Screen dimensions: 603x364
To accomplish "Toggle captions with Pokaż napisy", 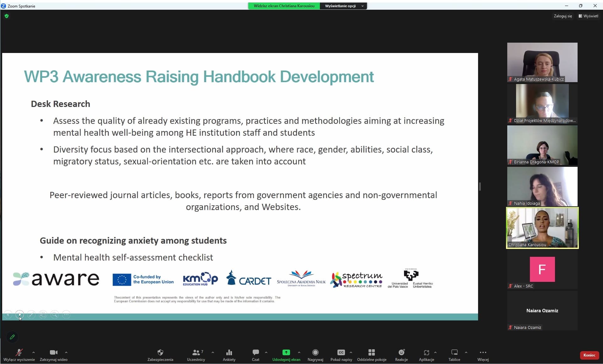I will coord(341,355).
